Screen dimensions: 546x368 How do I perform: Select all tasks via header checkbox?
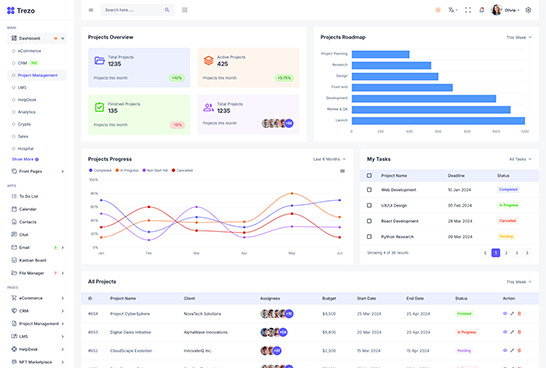tap(369, 175)
